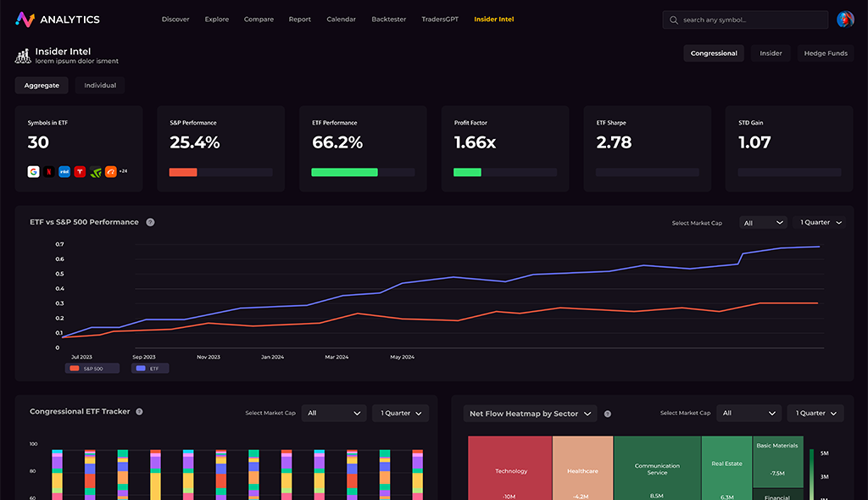Select the Congressional tab

tap(714, 53)
